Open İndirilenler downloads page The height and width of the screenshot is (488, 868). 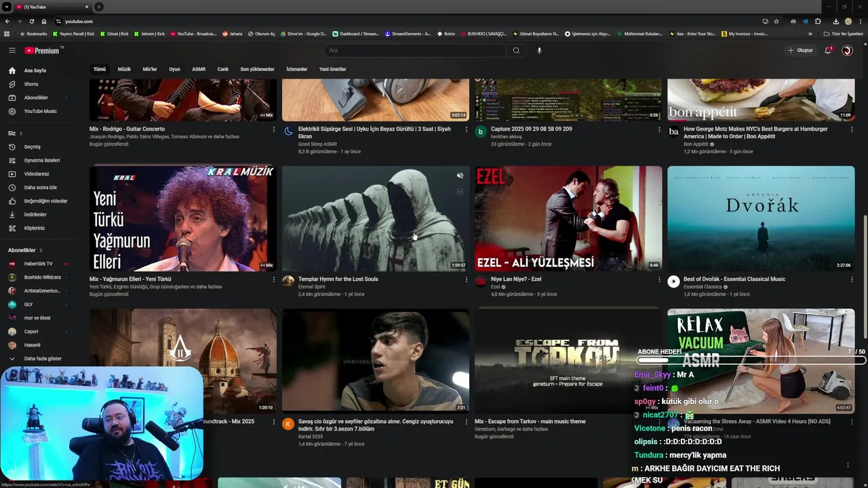pyautogui.click(x=35, y=214)
